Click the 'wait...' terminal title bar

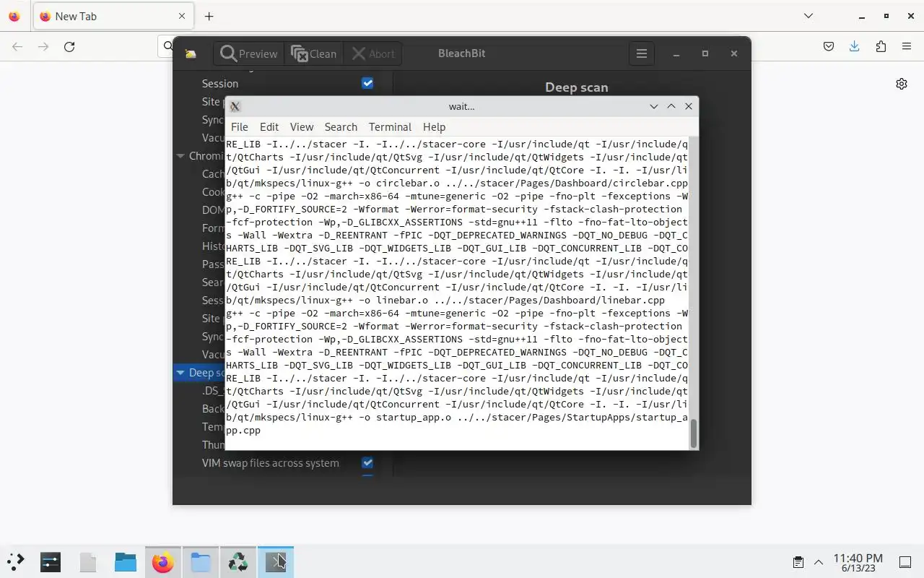(x=461, y=106)
